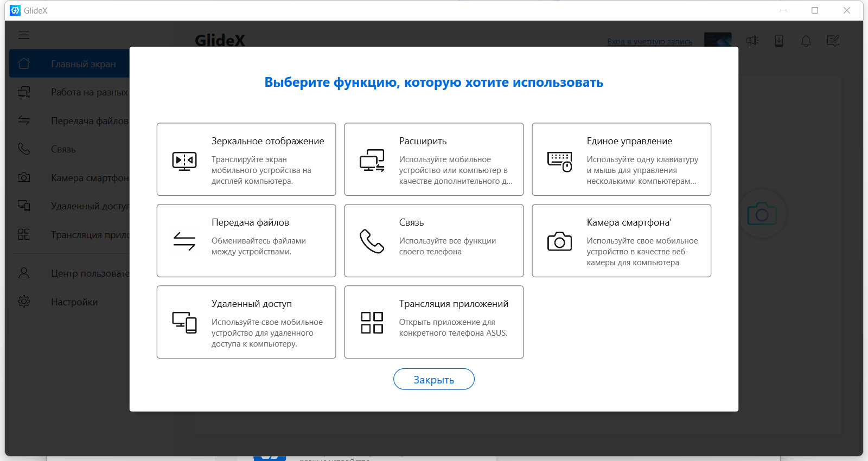Click the mirror display icon in the dialog
Image resolution: width=868 pixels, height=461 pixels.
tap(184, 161)
